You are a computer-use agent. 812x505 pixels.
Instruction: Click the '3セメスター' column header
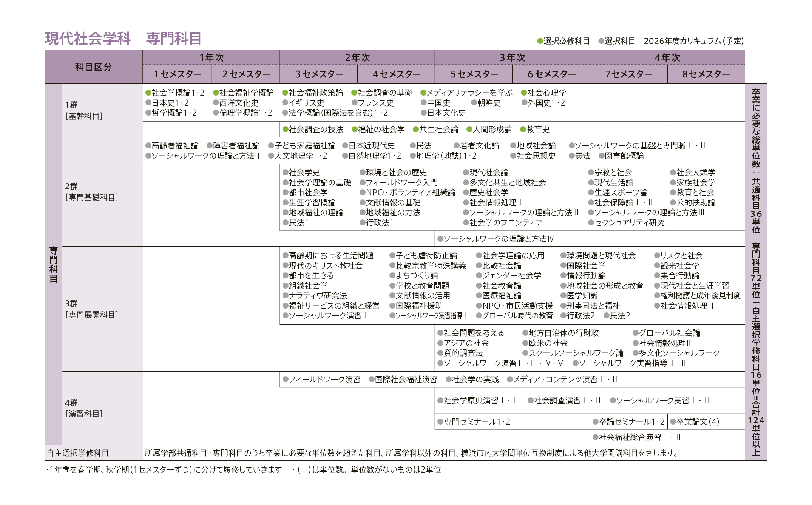pos(319,74)
